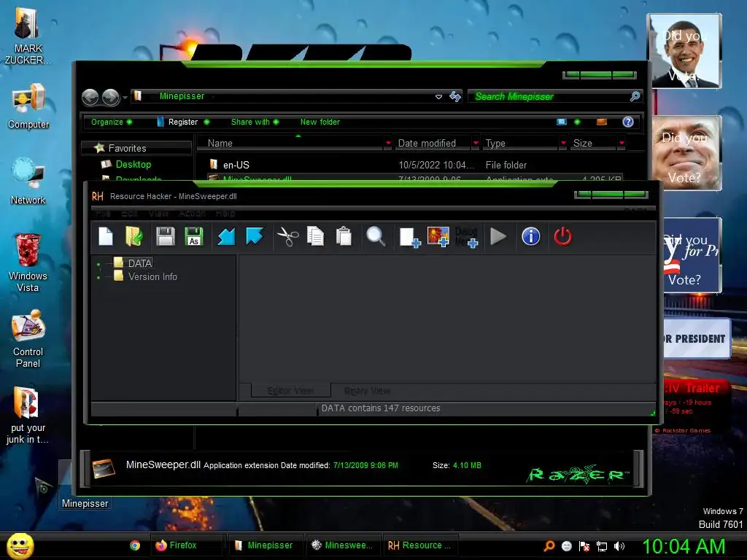Click the grey floppy Save icon
The image size is (747, 560).
tap(166, 237)
